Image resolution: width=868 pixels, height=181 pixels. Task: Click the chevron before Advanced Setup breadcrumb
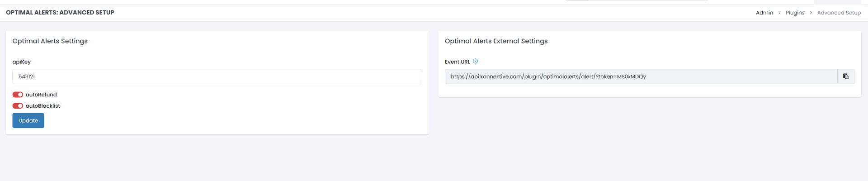(x=811, y=13)
